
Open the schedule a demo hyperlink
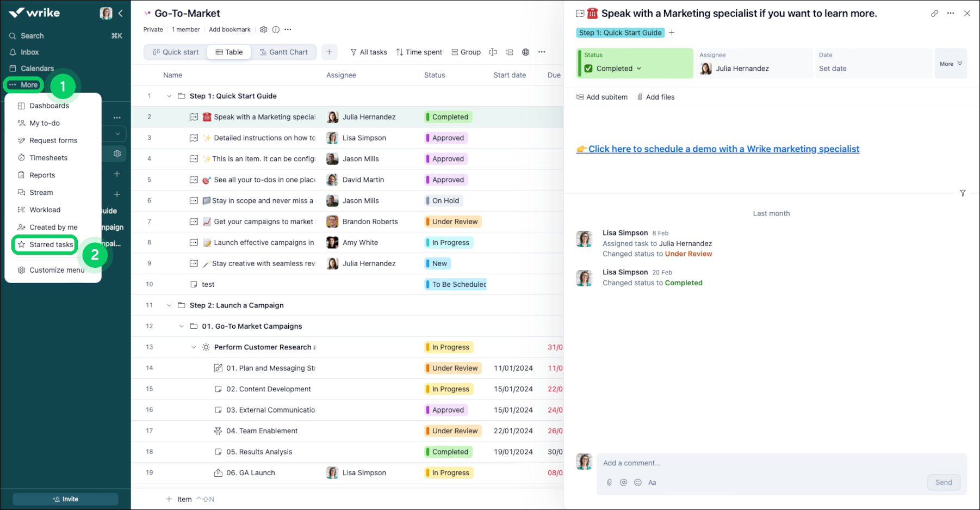click(723, 149)
